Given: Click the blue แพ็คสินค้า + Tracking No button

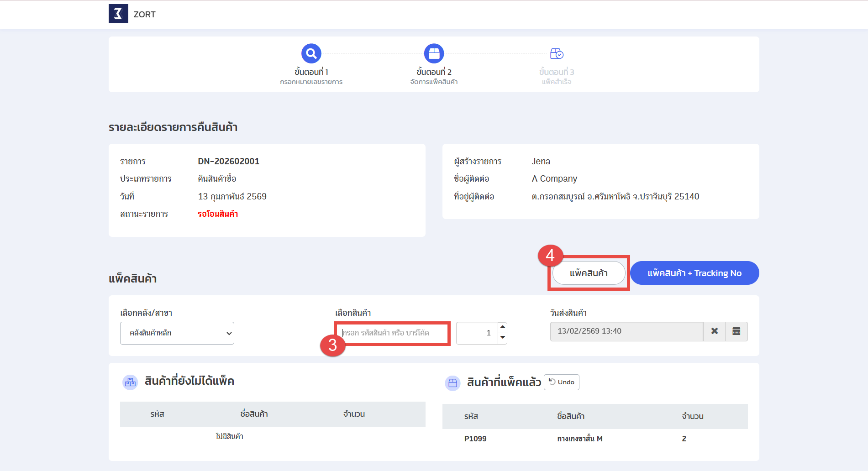Looking at the screenshot, I should click(694, 273).
